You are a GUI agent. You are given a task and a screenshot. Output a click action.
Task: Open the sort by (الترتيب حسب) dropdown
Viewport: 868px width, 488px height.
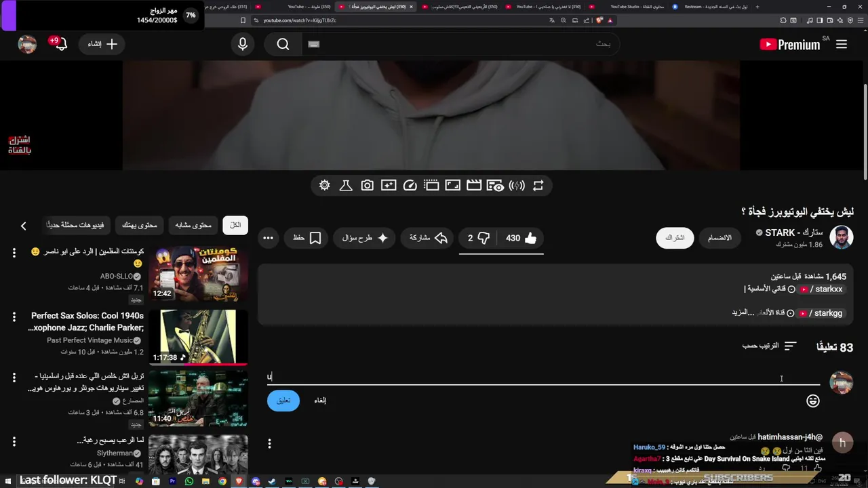[769, 346]
